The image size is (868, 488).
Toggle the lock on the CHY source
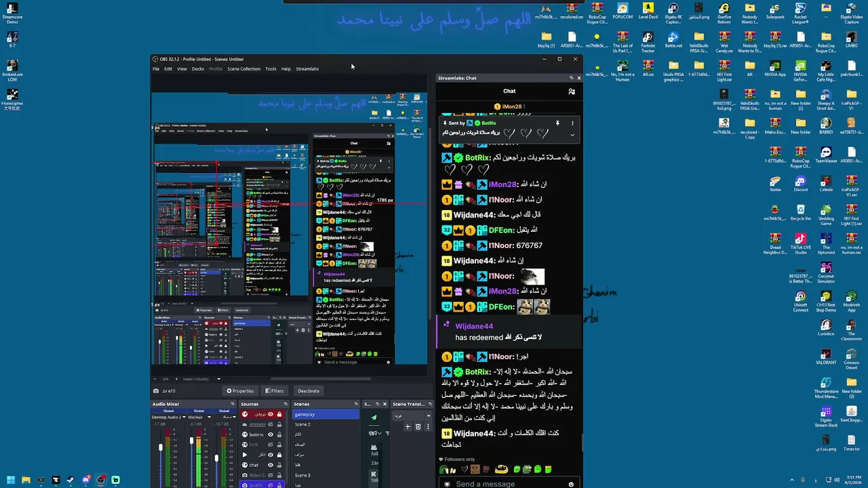pos(279,445)
